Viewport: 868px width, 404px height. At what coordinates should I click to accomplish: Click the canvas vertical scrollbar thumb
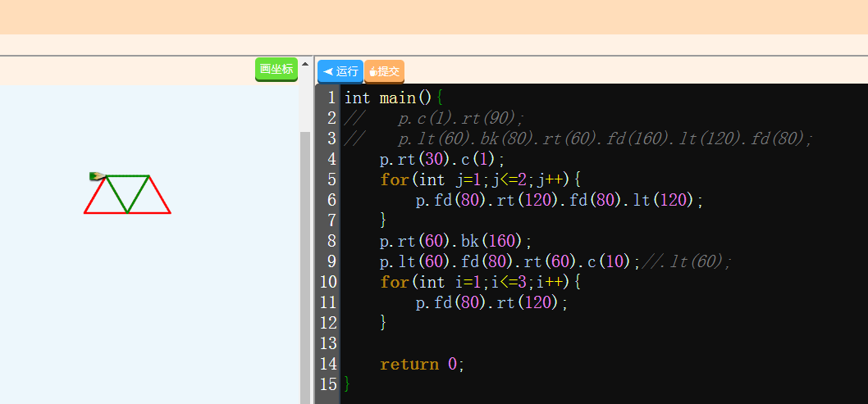(x=305, y=268)
